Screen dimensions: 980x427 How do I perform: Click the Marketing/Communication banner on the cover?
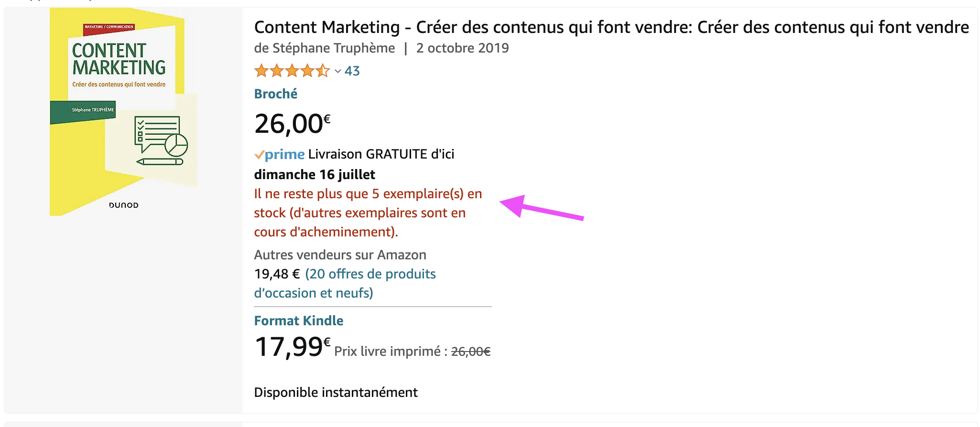[108, 26]
